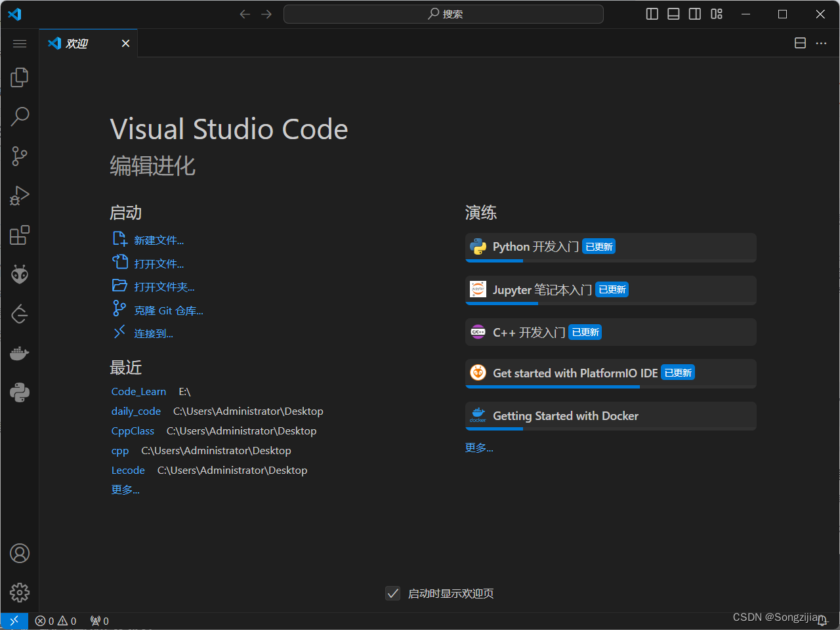Image resolution: width=840 pixels, height=630 pixels.
Task: Click 更多... under the 最近 list
Action: pos(125,490)
